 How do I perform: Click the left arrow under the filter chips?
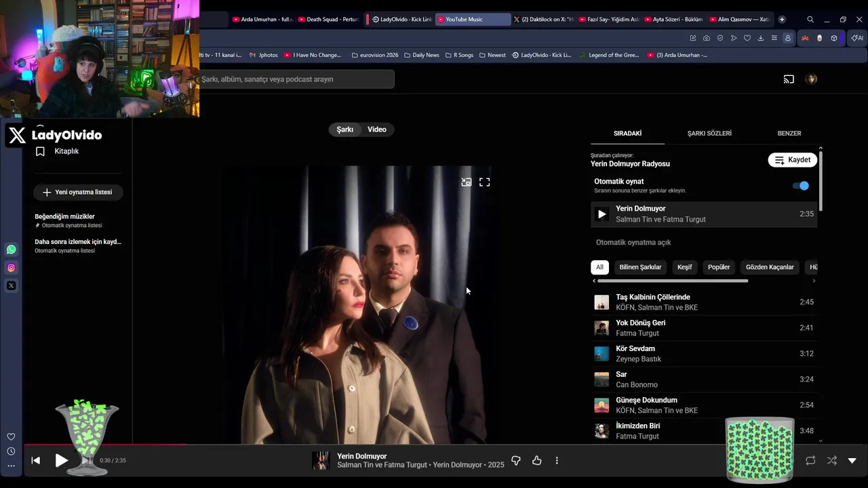pos(594,281)
